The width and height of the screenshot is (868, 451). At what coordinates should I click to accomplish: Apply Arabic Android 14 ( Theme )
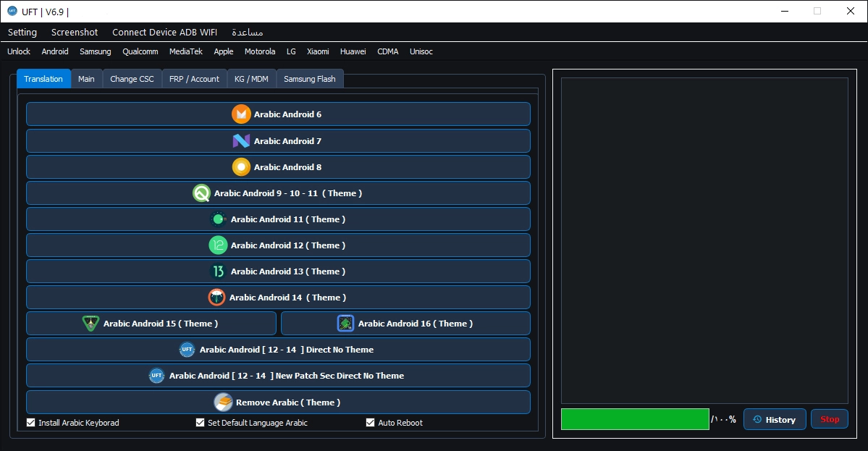pos(278,297)
